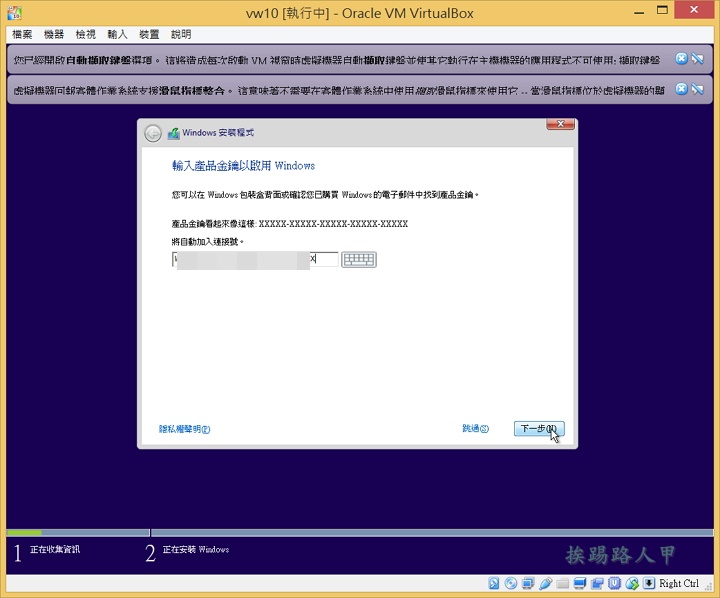Open the on-screen keyboard icon
Screen dimensions: 720x598
click(x=359, y=260)
